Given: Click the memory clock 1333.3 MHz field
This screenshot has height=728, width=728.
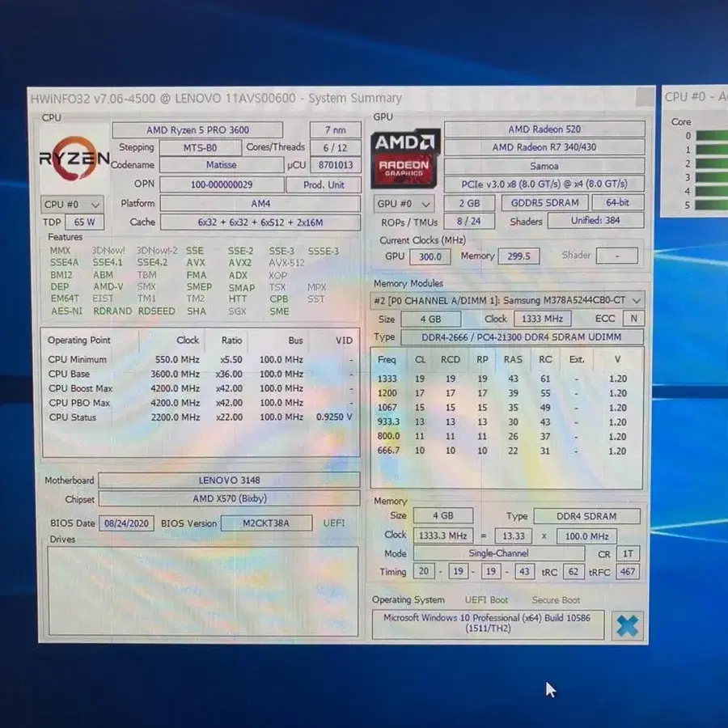Looking at the screenshot, I should tap(443, 535).
